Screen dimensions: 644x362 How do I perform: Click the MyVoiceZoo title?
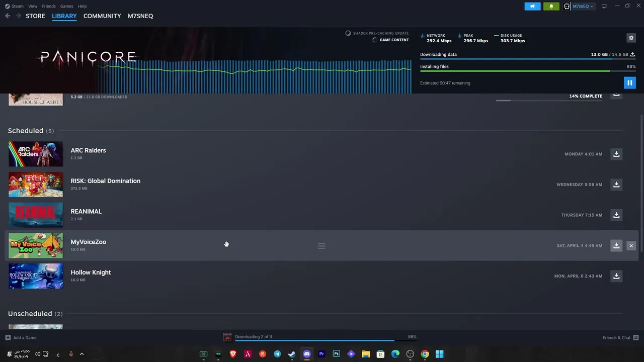coord(89,242)
